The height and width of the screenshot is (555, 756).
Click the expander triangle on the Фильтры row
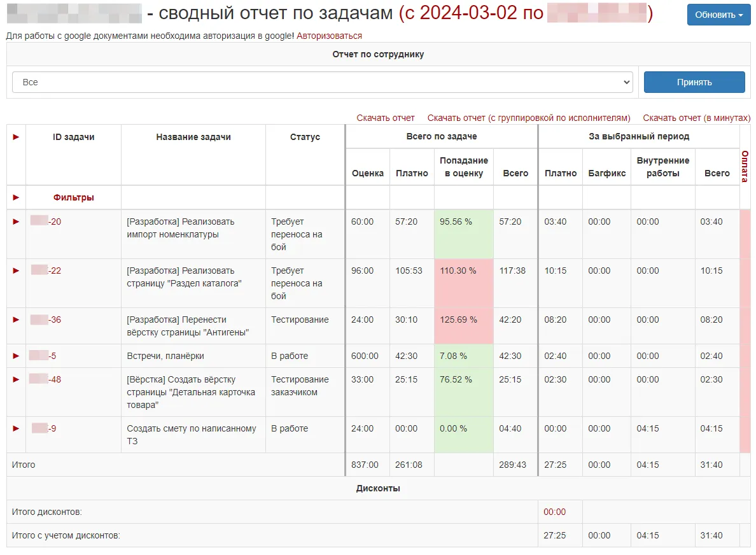15,197
